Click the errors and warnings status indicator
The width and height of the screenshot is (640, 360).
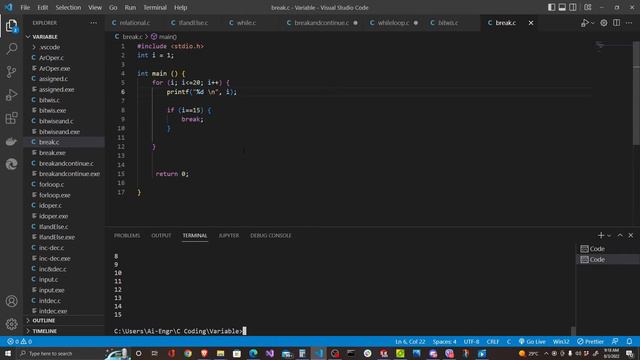pyautogui.click(x=19, y=342)
